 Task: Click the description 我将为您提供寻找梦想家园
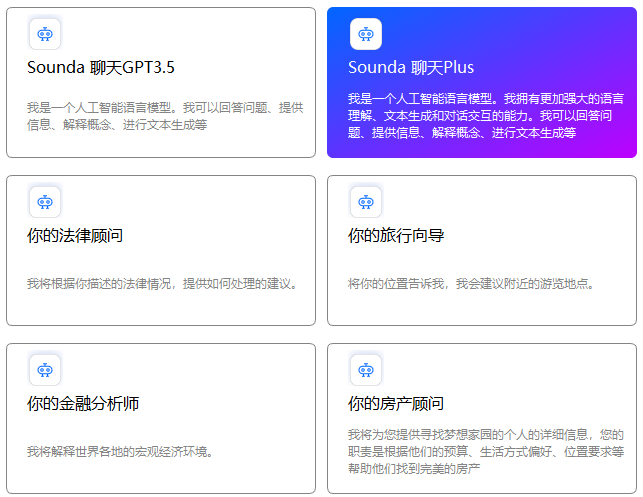click(x=486, y=451)
